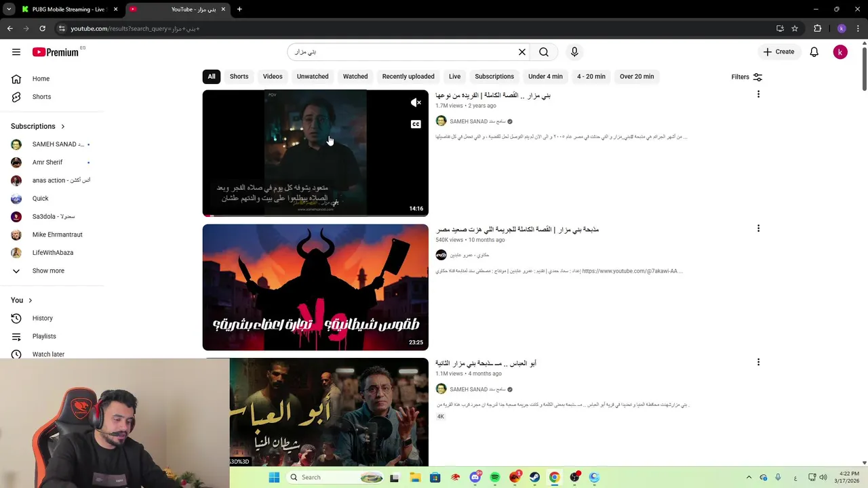Filter results to 4 - 20 min
Screen dimensions: 868x488
click(591, 77)
